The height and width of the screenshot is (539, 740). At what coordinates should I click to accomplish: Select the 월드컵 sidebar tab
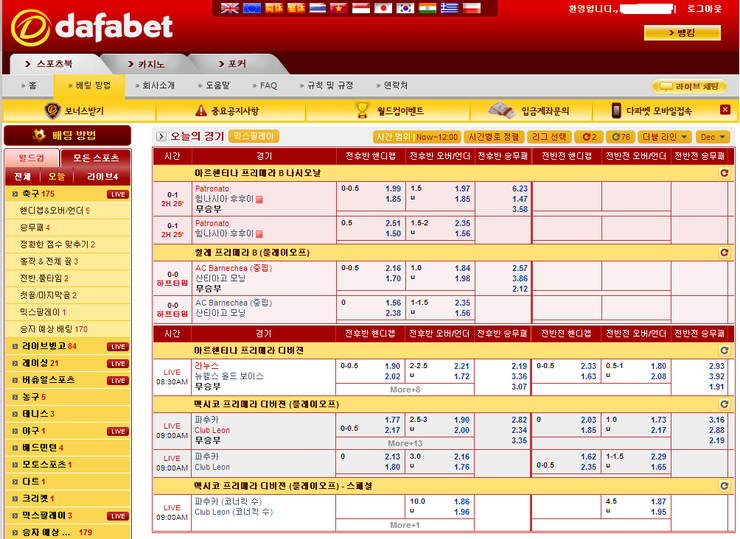coord(32,158)
